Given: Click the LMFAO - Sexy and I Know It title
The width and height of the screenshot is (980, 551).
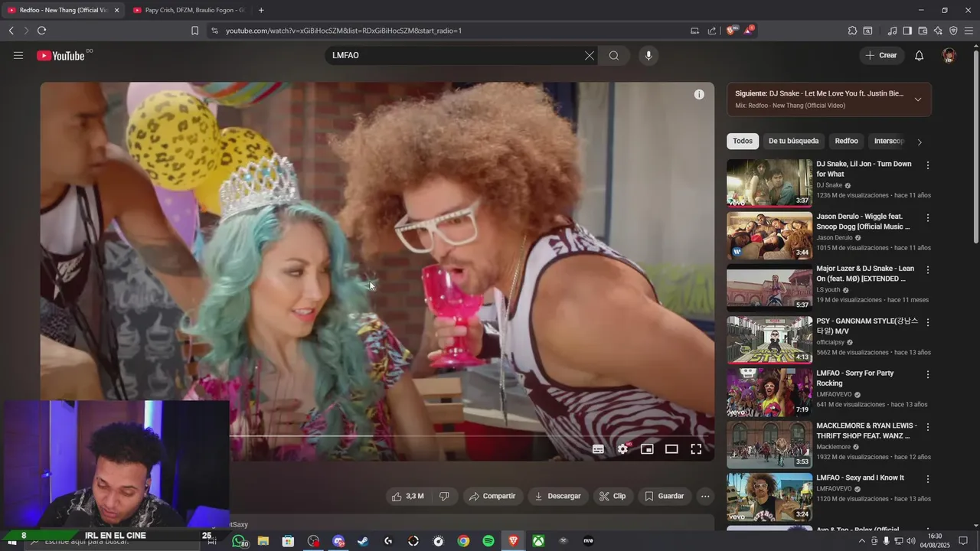Looking at the screenshot, I should click(x=860, y=478).
